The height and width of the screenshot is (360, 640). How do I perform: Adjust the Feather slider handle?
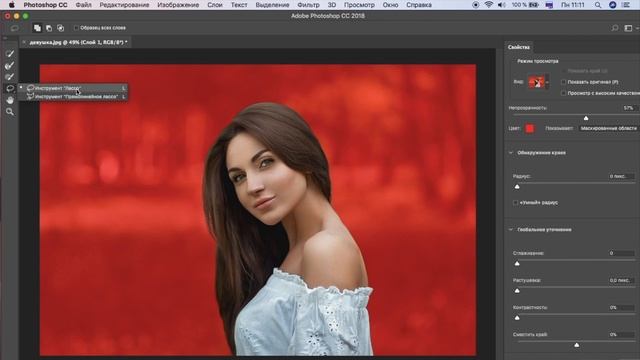click(x=517, y=291)
